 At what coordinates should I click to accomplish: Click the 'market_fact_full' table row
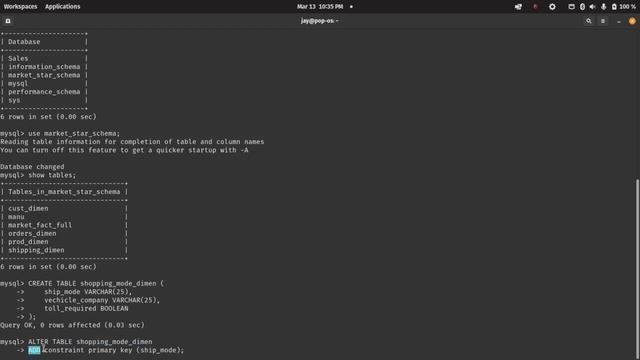pyautogui.click(x=40, y=225)
